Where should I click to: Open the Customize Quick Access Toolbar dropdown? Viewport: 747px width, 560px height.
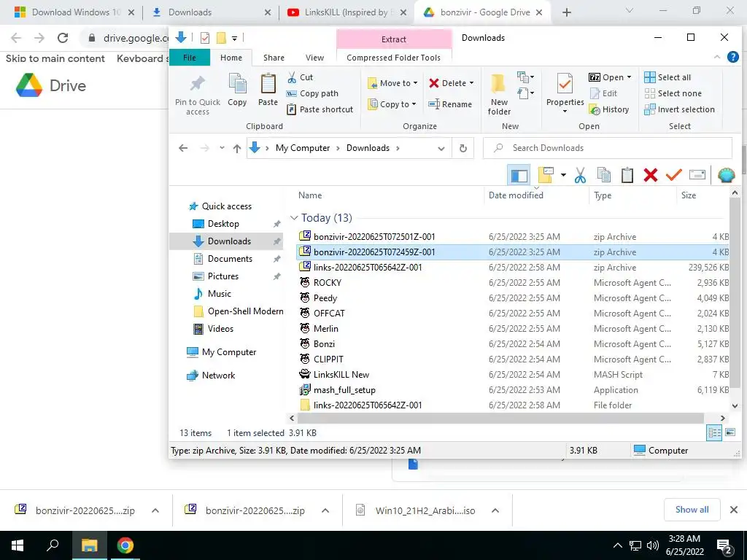coord(234,38)
